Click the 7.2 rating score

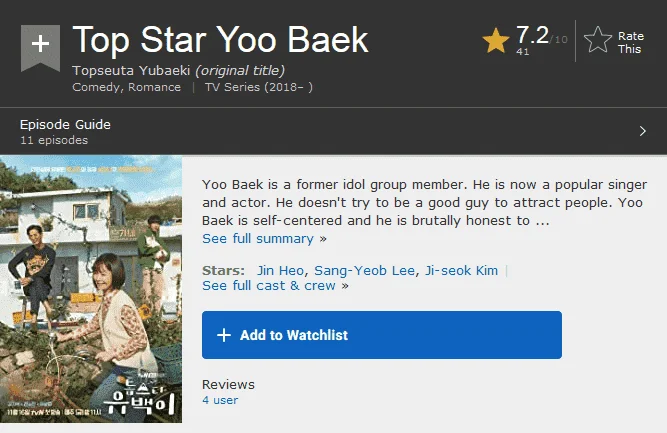point(532,35)
